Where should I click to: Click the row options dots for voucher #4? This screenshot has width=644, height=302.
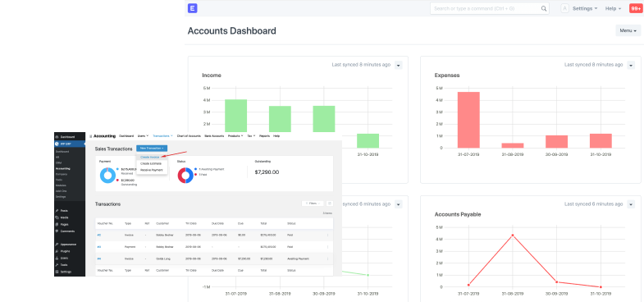[x=327, y=259]
